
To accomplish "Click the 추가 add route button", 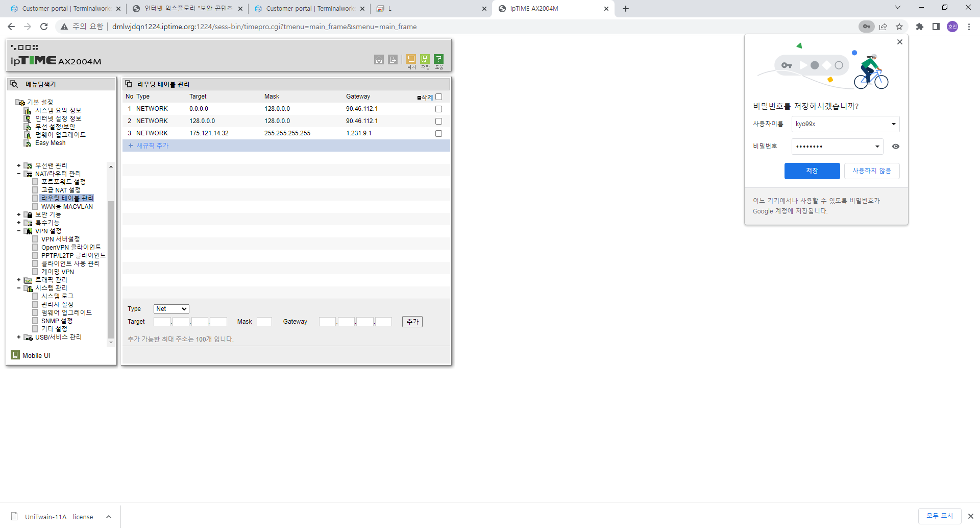I will coord(412,322).
